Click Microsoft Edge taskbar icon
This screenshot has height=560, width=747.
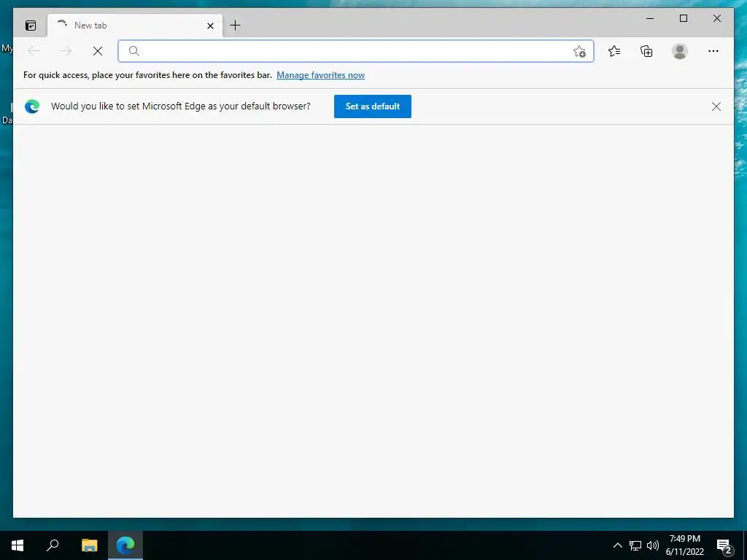pos(125,545)
